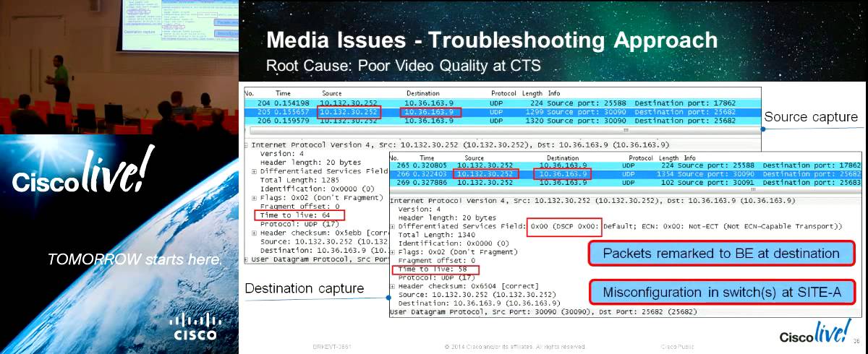Screen dimensions: 868x354
Task: Expand User Datagram Protocol in source capture
Action: coord(247,258)
